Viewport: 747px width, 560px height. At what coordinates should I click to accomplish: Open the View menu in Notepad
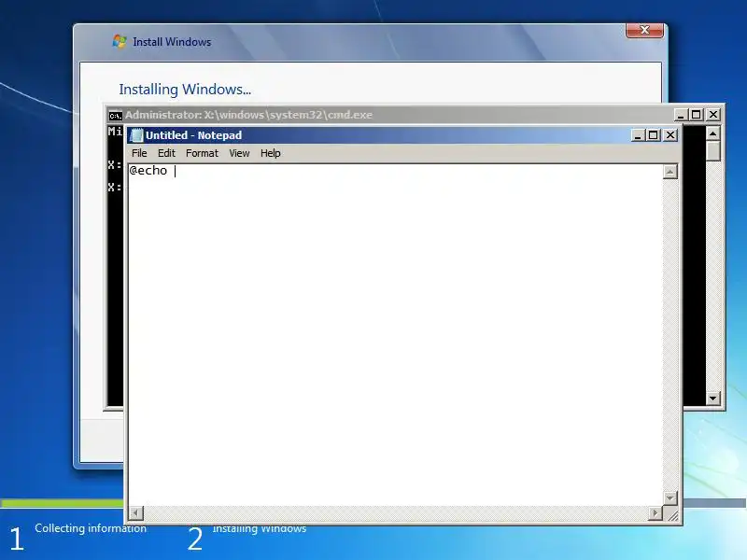(239, 153)
